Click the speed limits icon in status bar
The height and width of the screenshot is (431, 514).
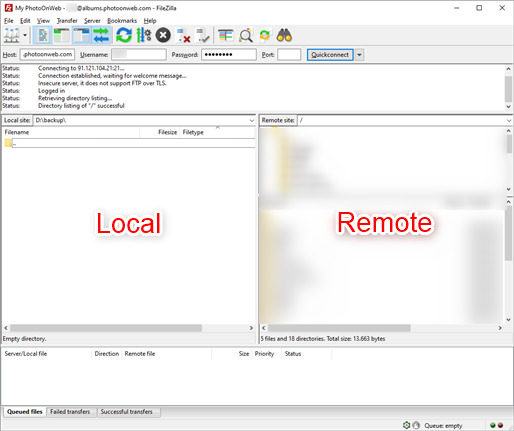tap(416, 425)
